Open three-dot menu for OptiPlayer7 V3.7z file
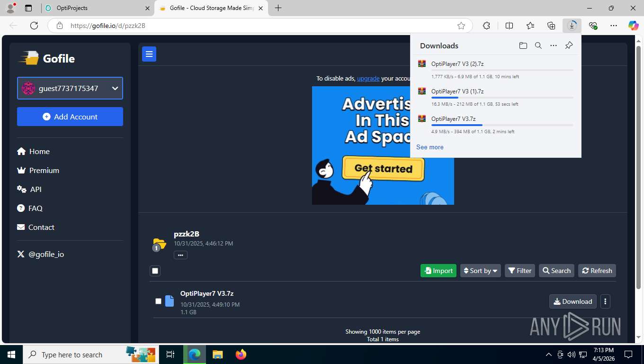The width and height of the screenshot is (644, 364). 605,301
